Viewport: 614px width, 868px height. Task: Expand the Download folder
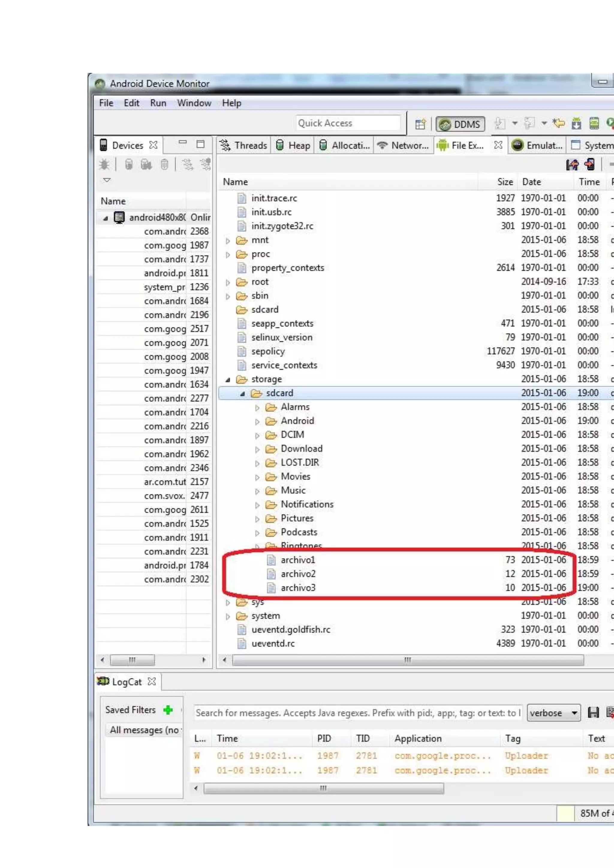click(257, 449)
